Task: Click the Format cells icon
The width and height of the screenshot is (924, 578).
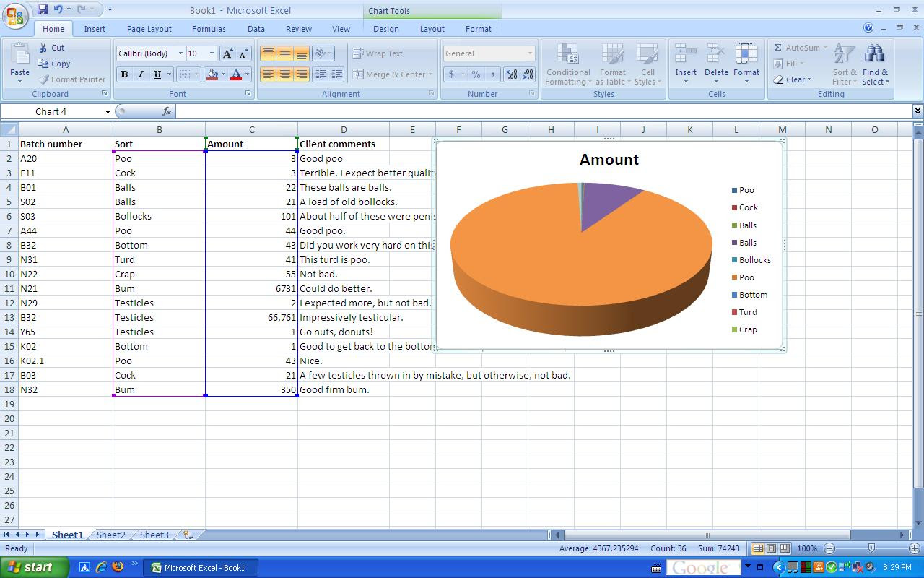Action: pos(746,55)
